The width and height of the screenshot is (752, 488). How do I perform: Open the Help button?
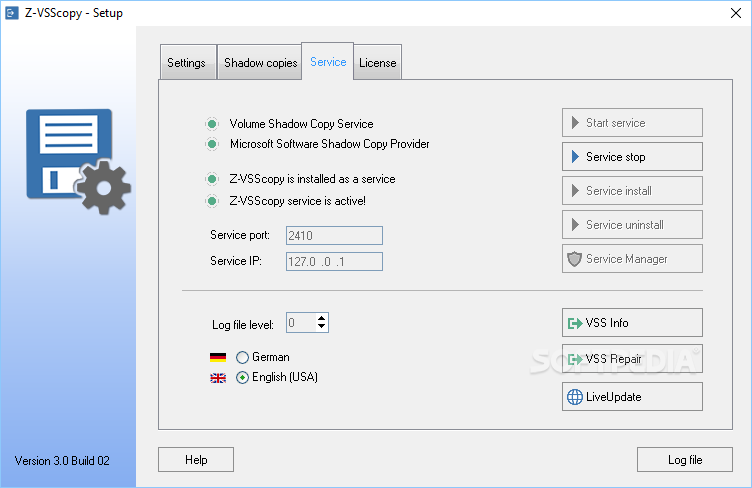196,460
